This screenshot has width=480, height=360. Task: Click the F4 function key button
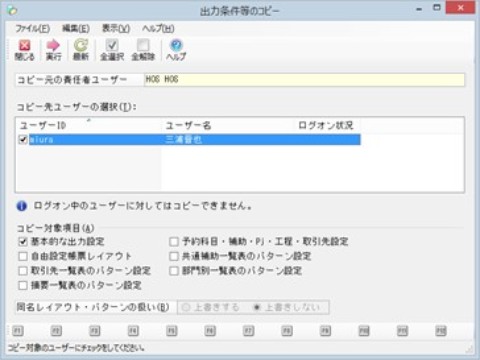[x=133, y=331]
